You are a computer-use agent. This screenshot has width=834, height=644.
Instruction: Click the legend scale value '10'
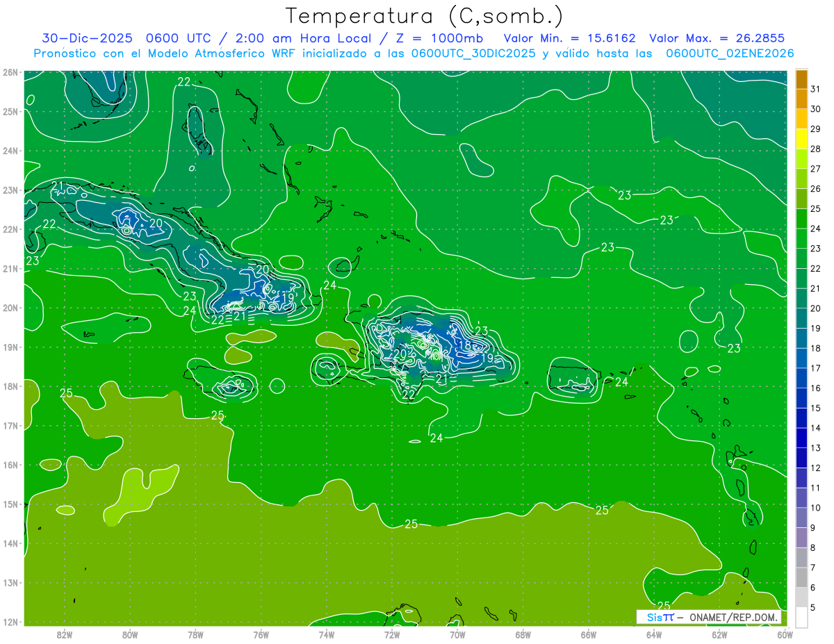click(x=815, y=509)
